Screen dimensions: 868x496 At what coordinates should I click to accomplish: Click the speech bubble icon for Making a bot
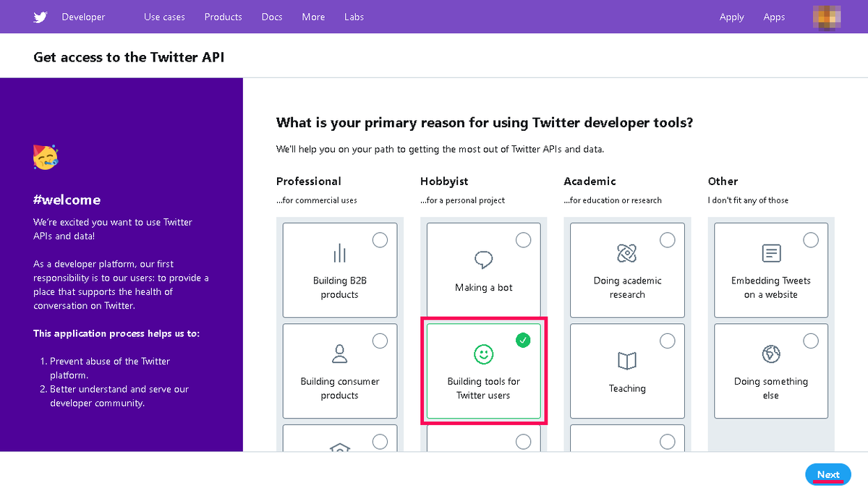click(x=483, y=260)
